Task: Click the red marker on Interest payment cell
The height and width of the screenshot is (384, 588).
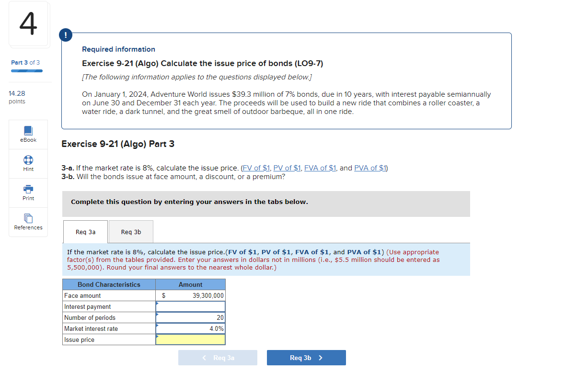Action: click(157, 303)
